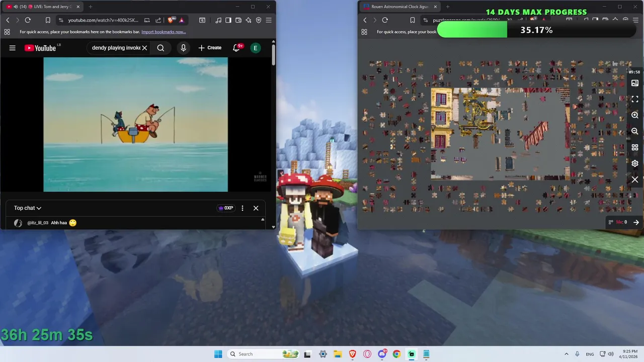Open Opera from the taskbar
The width and height of the screenshot is (644, 362).
click(x=367, y=354)
